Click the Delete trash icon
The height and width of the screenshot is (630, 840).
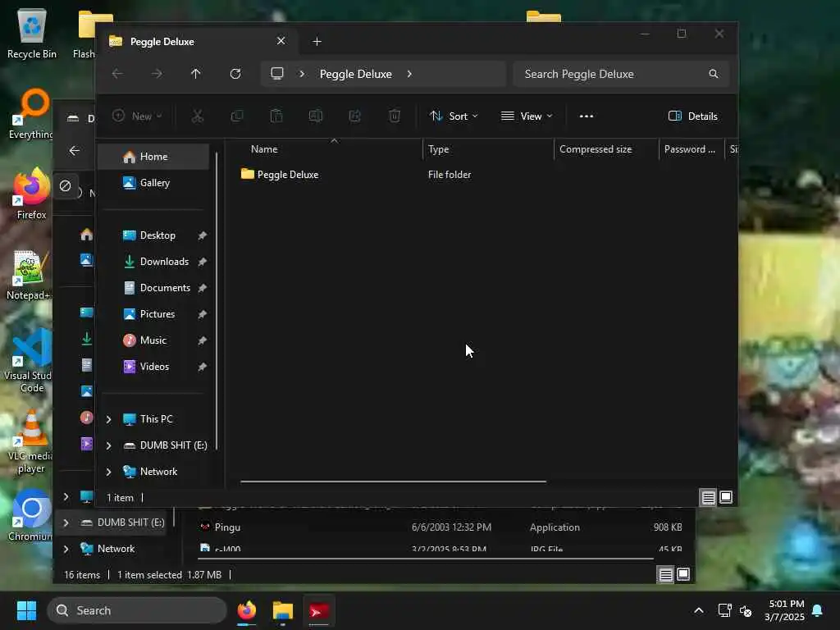(x=395, y=116)
